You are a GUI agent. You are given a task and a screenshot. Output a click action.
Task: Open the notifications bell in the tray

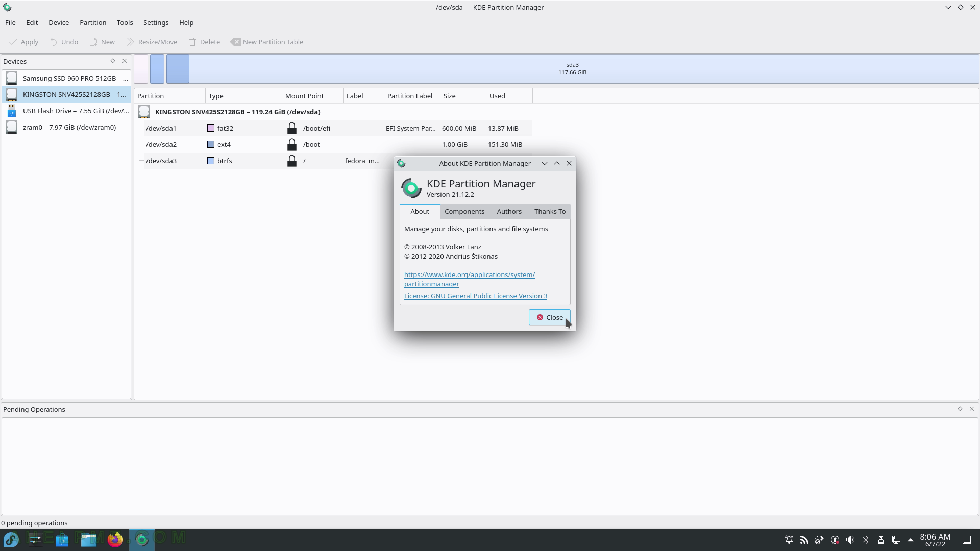coord(789,540)
